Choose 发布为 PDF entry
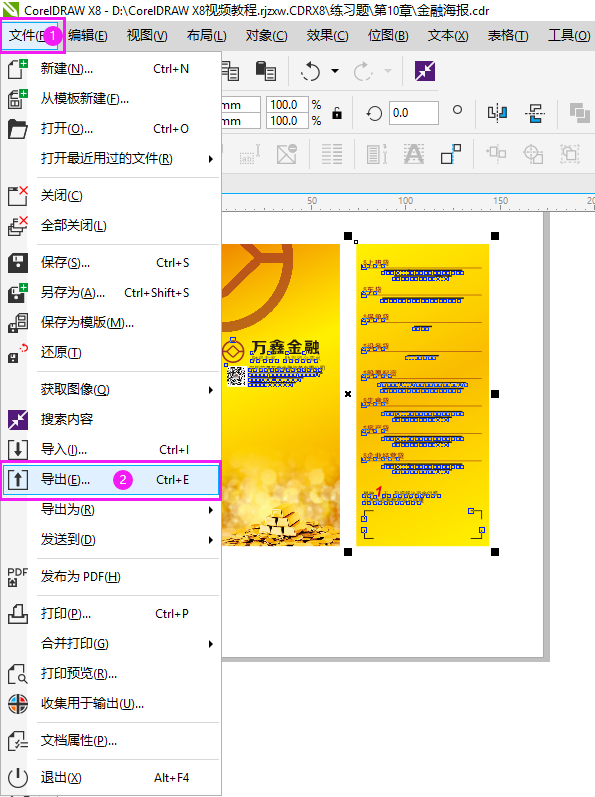This screenshot has height=797, width=595. [111, 577]
